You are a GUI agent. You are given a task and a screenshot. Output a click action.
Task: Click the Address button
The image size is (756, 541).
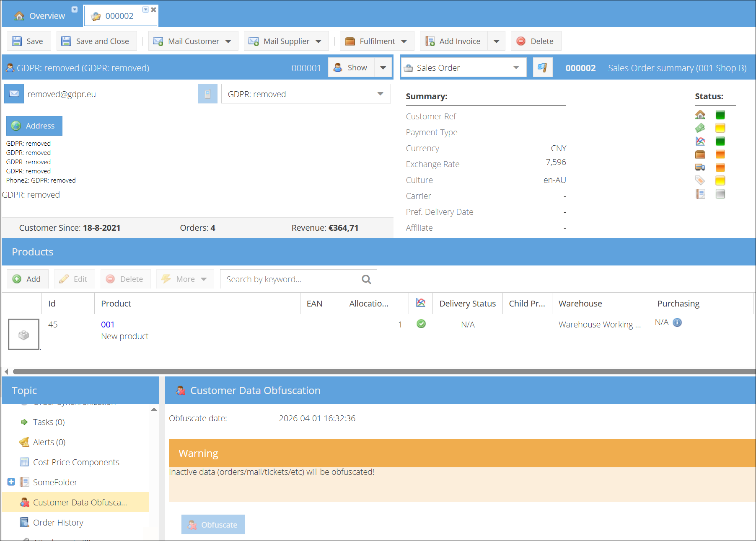coord(34,126)
